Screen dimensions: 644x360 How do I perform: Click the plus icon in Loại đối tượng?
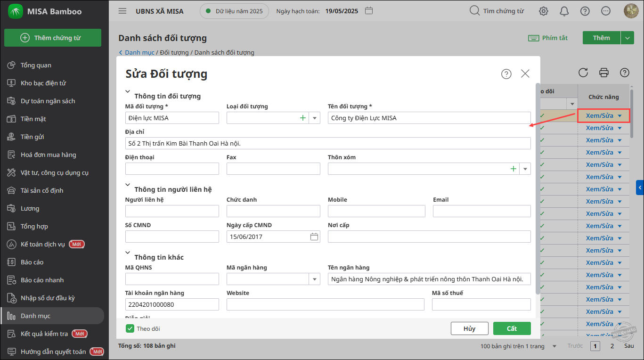coord(303,118)
